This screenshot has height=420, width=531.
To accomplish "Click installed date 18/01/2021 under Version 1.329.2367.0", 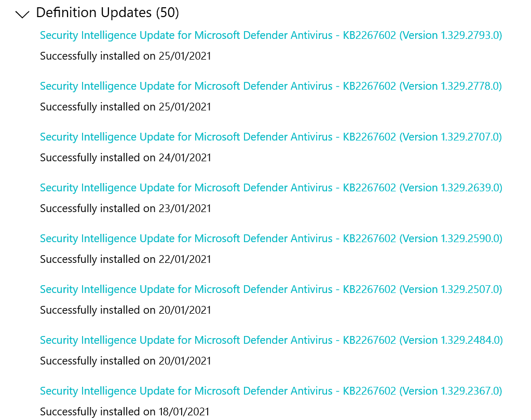I will click(x=125, y=412).
